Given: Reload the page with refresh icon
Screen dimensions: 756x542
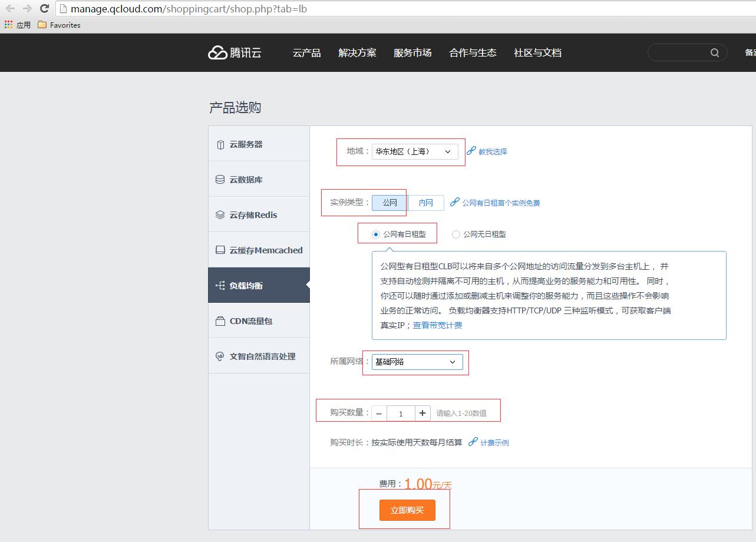Looking at the screenshot, I should coord(44,9).
